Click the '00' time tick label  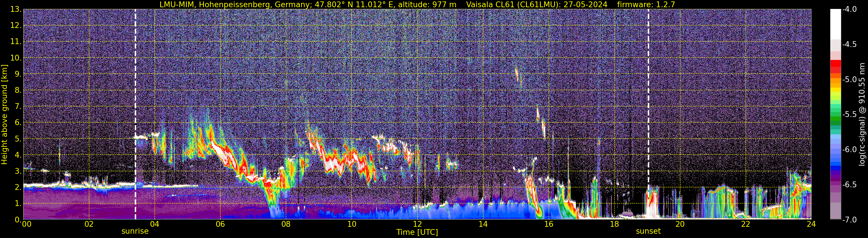[26, 224]
